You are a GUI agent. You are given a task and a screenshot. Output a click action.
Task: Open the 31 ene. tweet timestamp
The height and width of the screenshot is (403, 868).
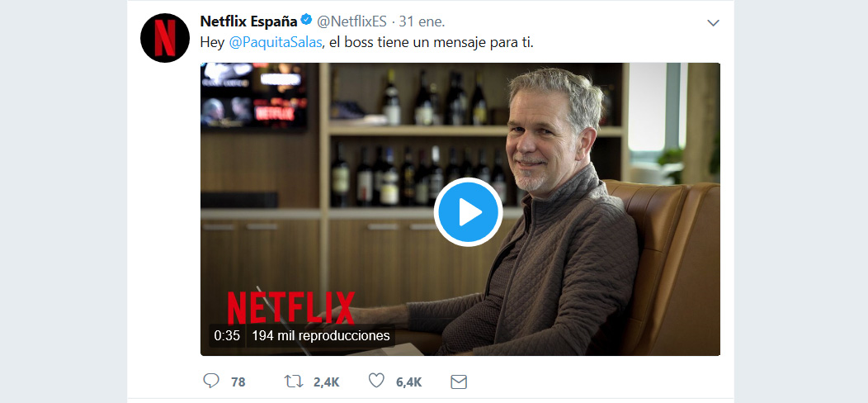point(422,21)
